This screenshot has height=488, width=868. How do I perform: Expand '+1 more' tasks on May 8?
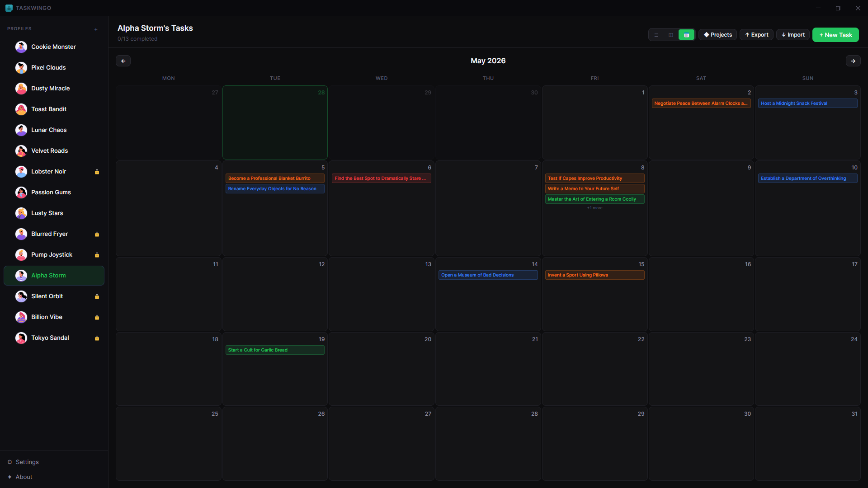[x=594, y=208]
